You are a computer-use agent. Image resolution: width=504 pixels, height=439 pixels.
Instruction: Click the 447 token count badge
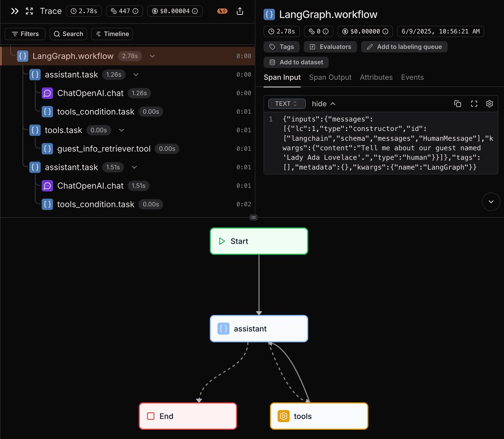tap(124, 11)
